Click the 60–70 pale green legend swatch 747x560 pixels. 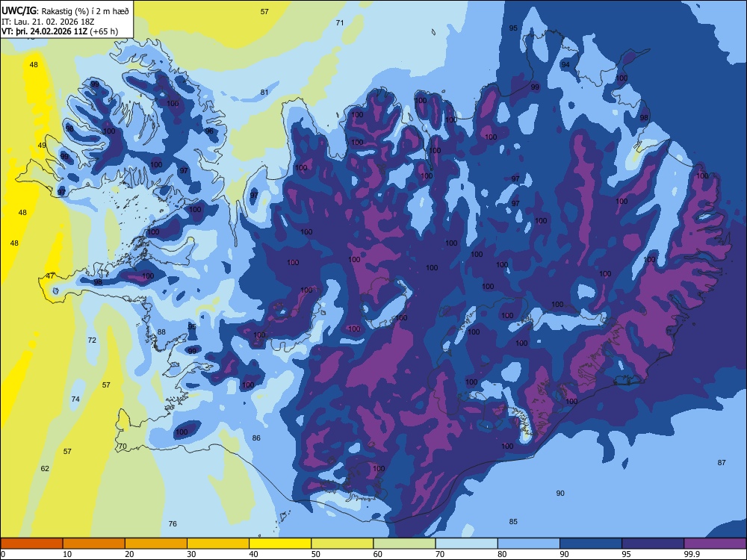404,544
